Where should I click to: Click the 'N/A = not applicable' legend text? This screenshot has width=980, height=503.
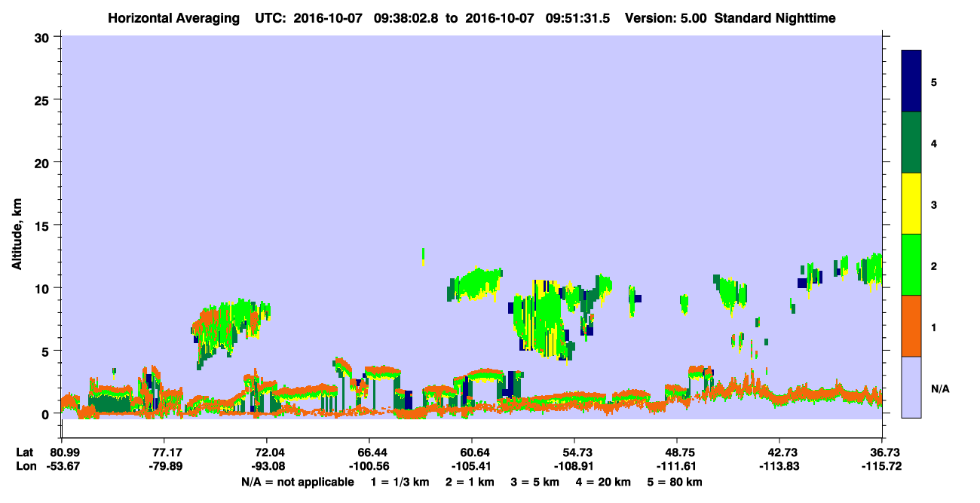tap(298, 482)
